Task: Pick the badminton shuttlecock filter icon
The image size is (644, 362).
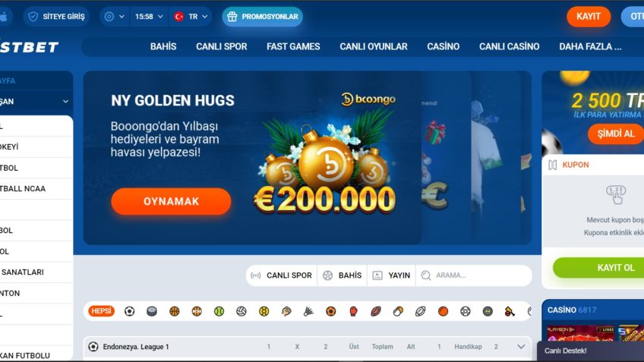Action: (308, 311)
